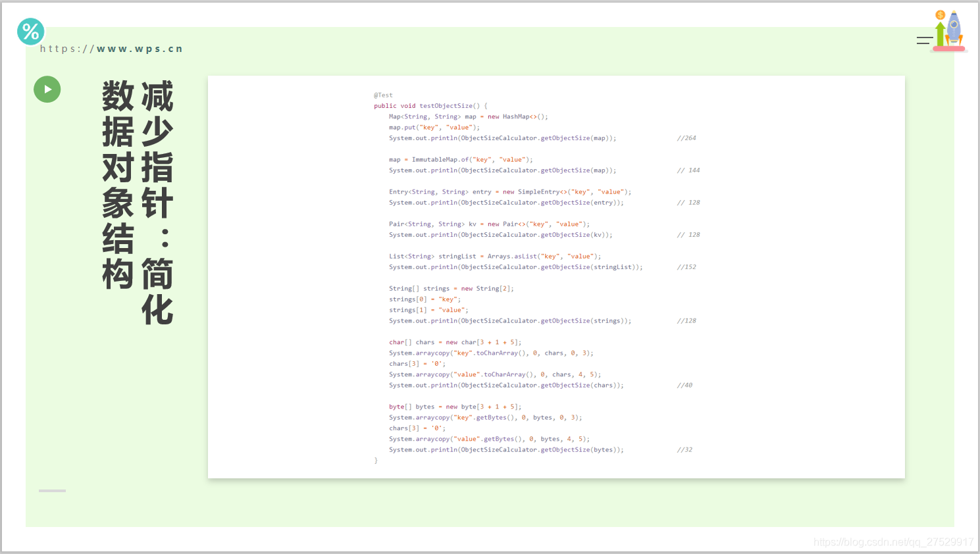
Task: Click the getObjectSize(stringList) println line
Action: point(516,267)
